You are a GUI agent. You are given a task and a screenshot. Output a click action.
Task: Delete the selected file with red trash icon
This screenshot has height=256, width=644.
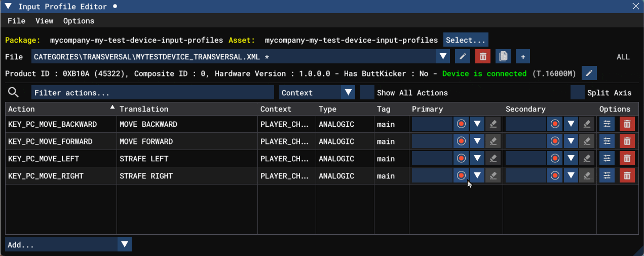tap(483, 56)
